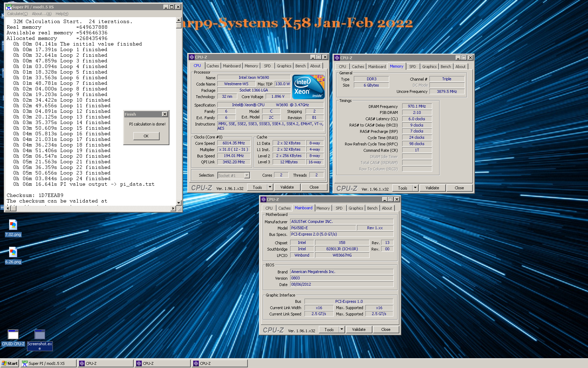The image size is (588, 368).
Task: Select the SPD tab in the Memory window
Action: click(x=413, y=67)
